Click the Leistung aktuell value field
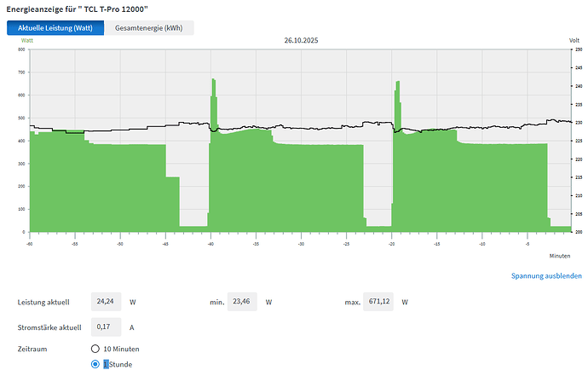 click(107, 302)
